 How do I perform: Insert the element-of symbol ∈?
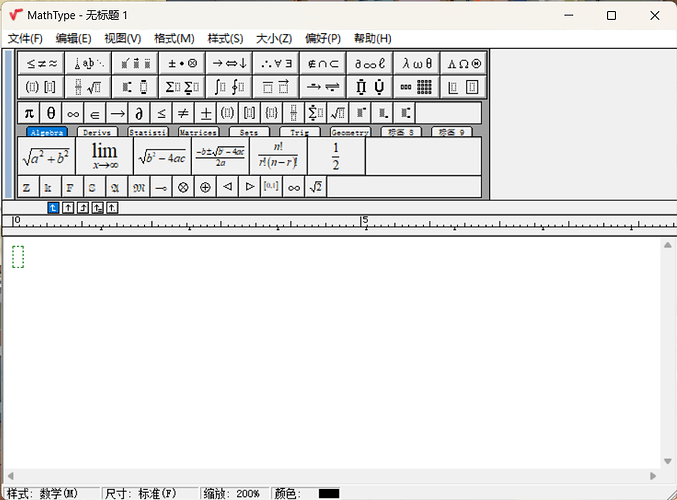95,114
